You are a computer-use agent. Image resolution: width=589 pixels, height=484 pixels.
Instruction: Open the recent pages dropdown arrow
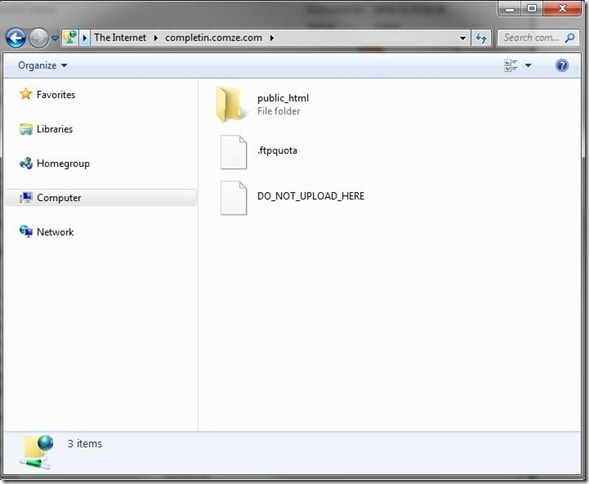55,38
